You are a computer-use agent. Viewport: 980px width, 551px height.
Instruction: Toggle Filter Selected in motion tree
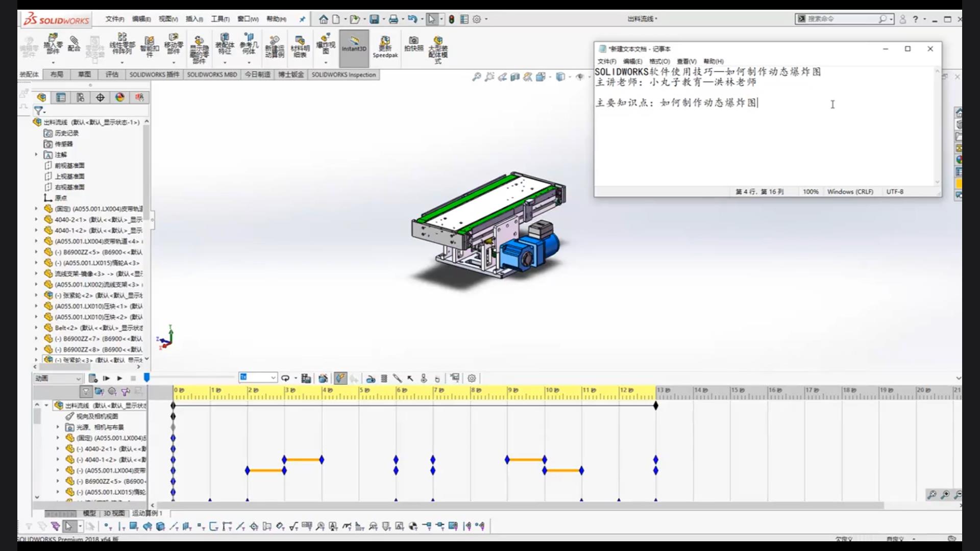[x=126, y=391]
